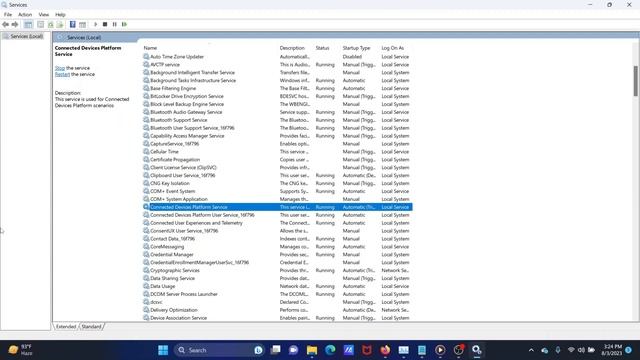Open File Explorer from the taskbar
The width and height of the screenshot is (640, 360).
(312, 350)
